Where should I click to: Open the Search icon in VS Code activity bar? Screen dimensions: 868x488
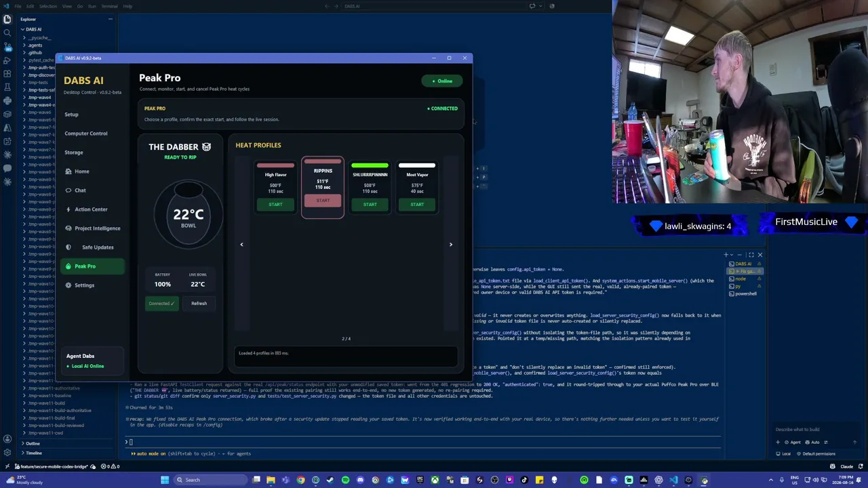coord(7,33)
